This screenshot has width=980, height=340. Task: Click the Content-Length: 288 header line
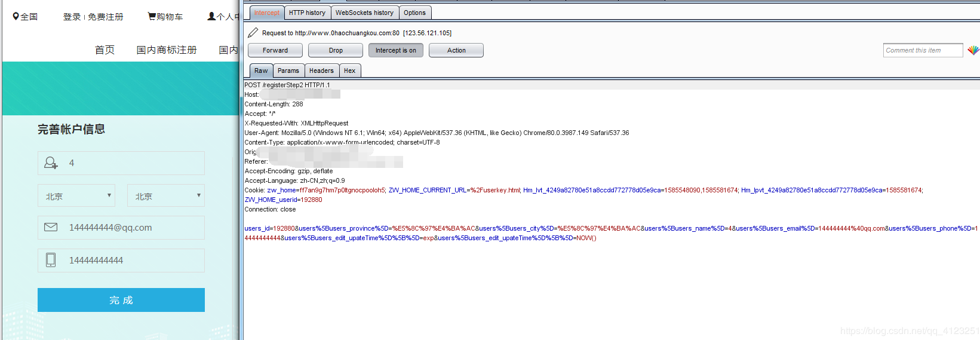274,104
